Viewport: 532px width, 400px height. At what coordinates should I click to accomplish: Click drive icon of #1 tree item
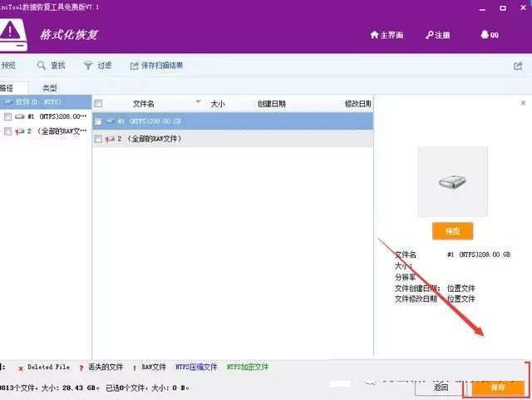pyautogui.click(x=20, y=116)
